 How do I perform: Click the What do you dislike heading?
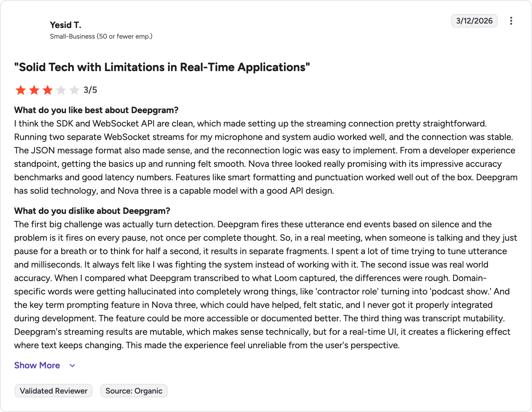point(92,211)
